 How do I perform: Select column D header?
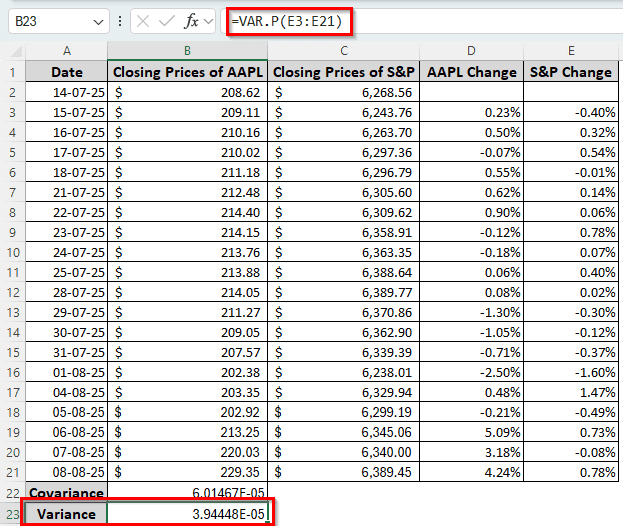click(x=471, y=51)
